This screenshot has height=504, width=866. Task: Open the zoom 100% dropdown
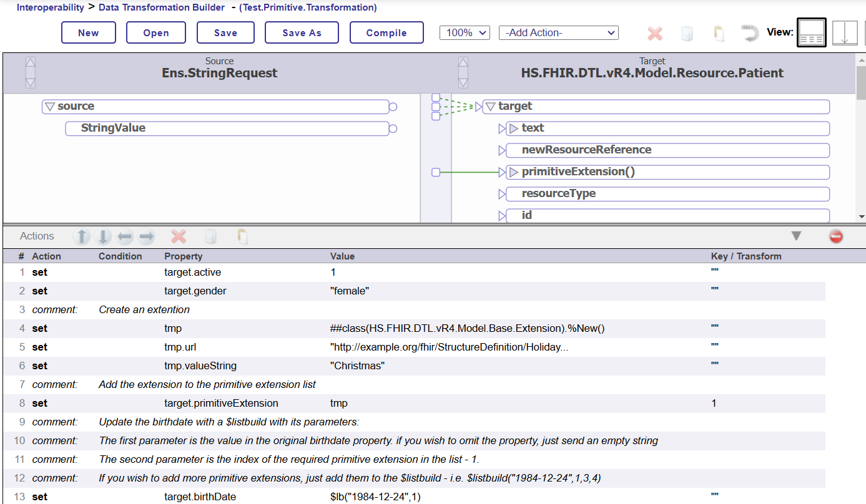coord(465,33)
